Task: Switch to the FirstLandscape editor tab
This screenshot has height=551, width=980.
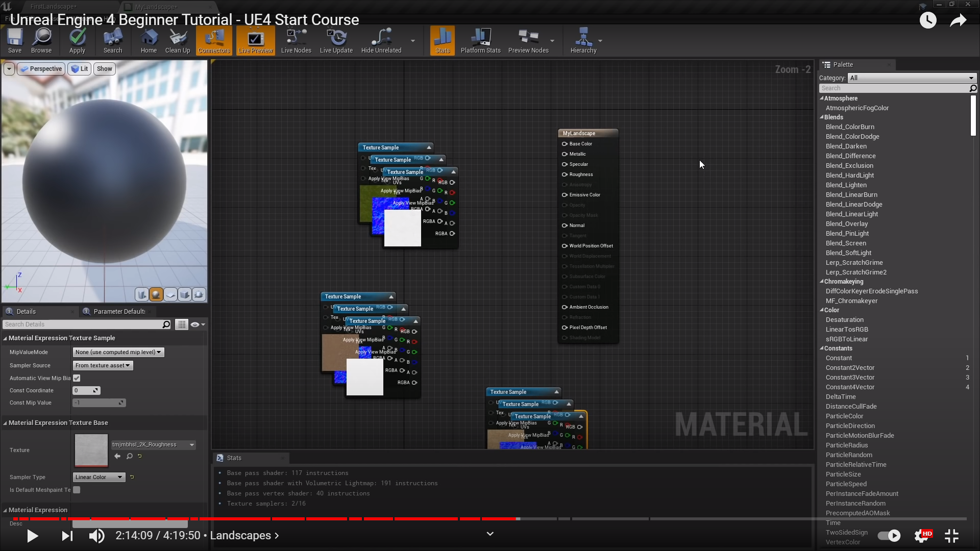Action: (x=53, y=7)
